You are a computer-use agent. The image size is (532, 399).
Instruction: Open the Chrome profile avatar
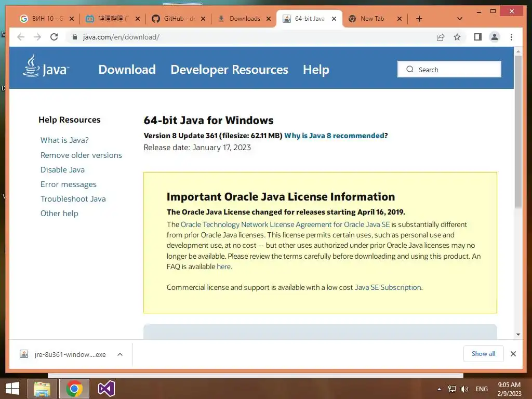[x=495, y=37]
